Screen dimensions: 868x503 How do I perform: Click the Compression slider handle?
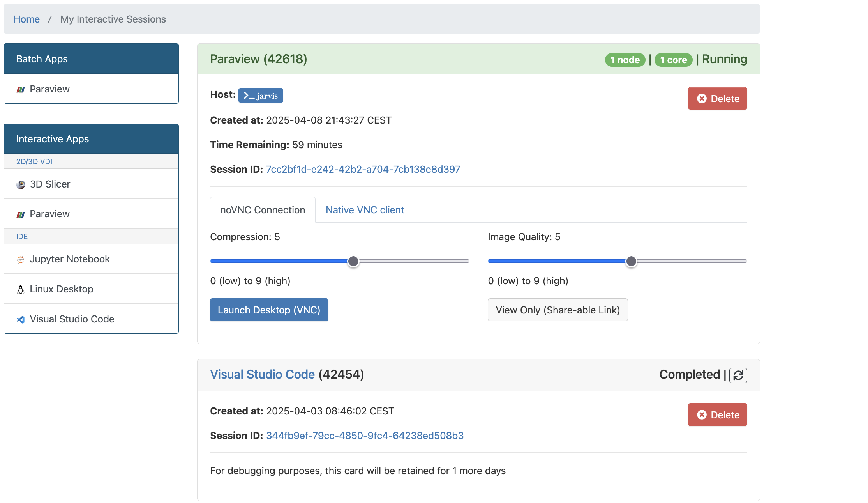pyautogui.click(x=353, y=261)
